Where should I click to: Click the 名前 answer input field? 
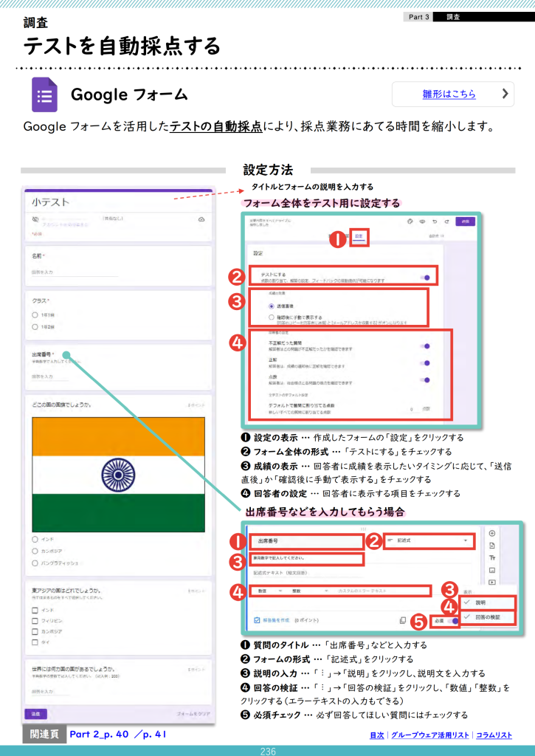click(75, 272)
